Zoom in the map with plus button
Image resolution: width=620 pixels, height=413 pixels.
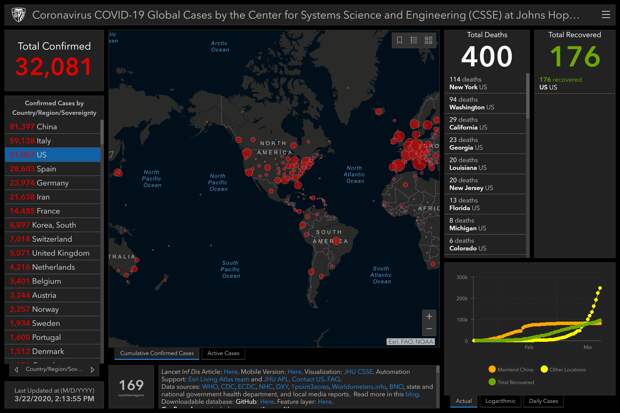[x=429, y=316]
